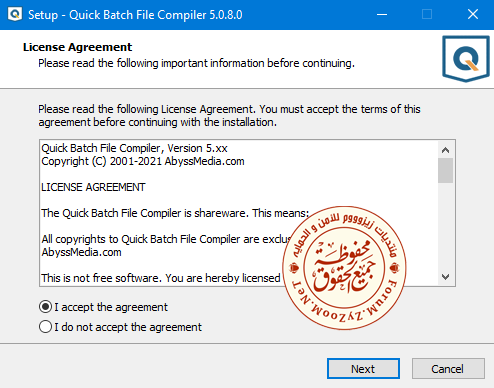Click the "I accept the agreement" label text
Screen dimensions: 494x388
tap(111, 307)
